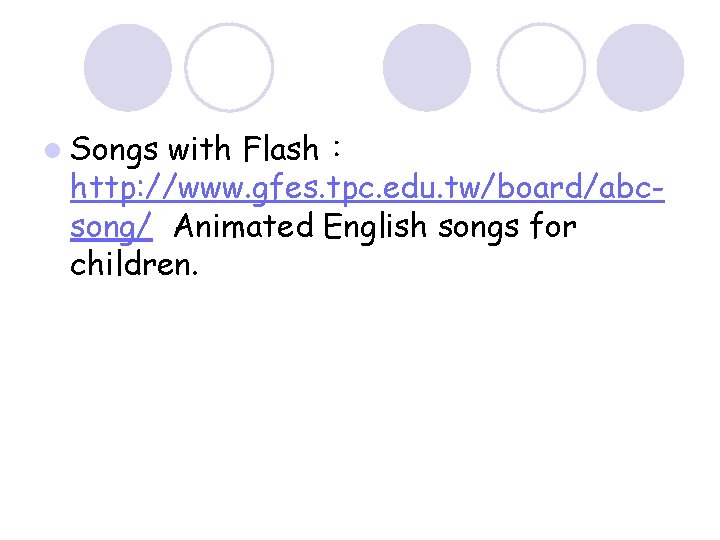Select the last filled circle on right
This screenshot has width=720, height=540.
(x=640, y=68)
